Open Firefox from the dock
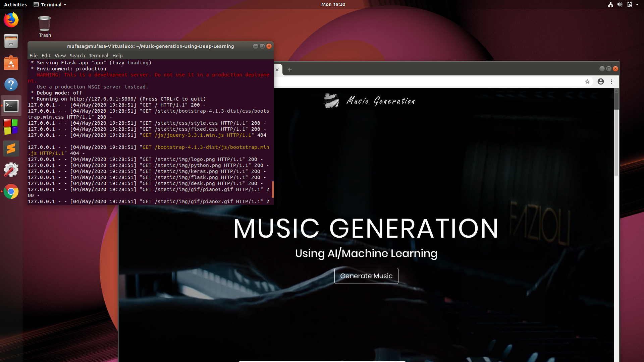644x362 pixels. click(x=11, y=20)
